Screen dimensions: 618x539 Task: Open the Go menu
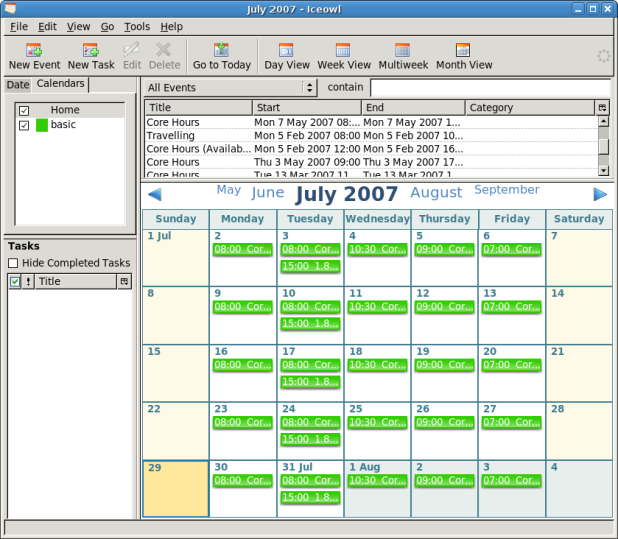pyautogui.click(x=107, y=26)
